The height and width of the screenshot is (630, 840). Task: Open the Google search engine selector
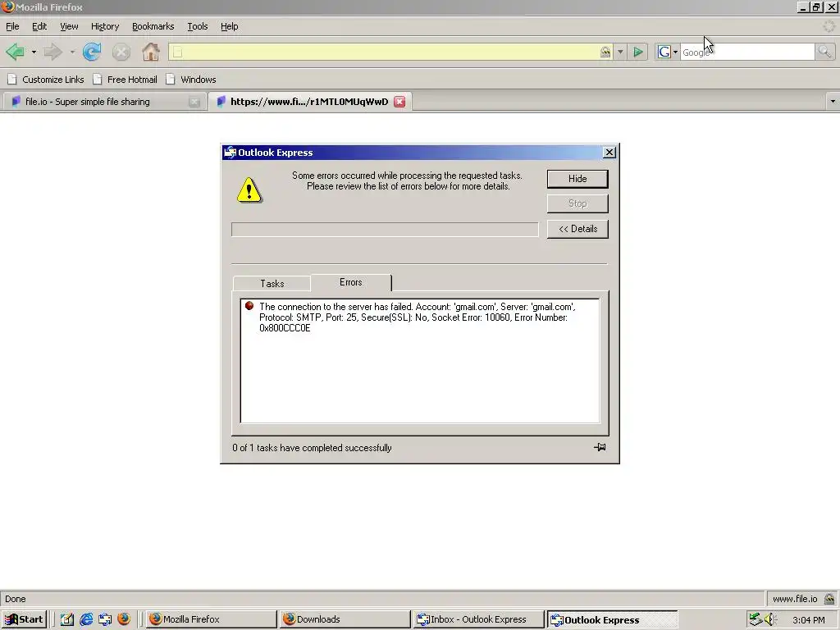click(668, 52)
